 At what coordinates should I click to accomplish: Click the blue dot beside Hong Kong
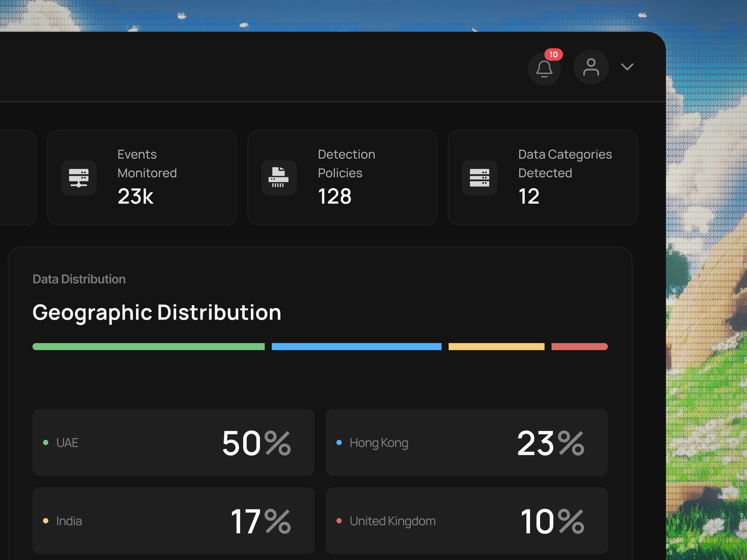(x=339, y=442)
